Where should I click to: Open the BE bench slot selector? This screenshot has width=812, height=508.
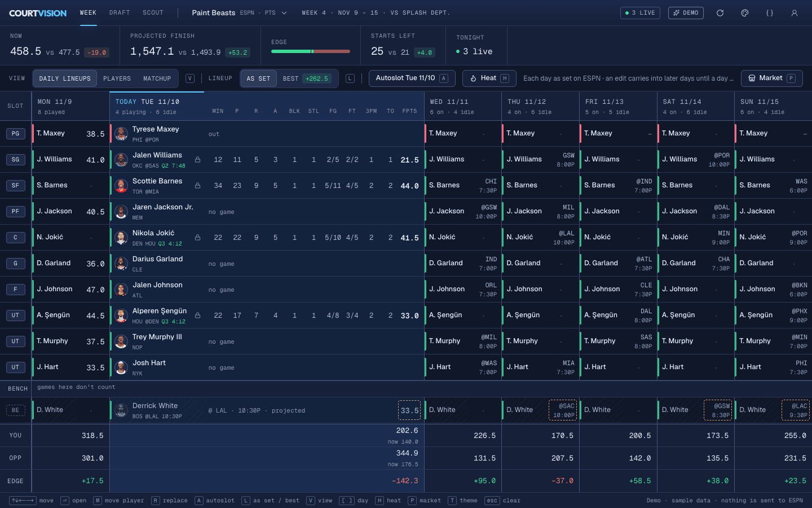point(15,410)
